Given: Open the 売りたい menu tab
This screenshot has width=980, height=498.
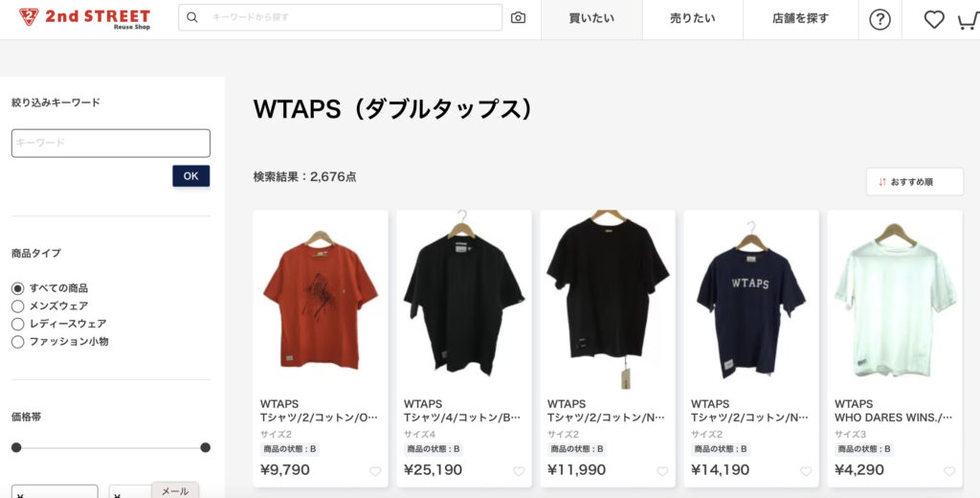Looking at the screenshot, I should tap(693, 19).
